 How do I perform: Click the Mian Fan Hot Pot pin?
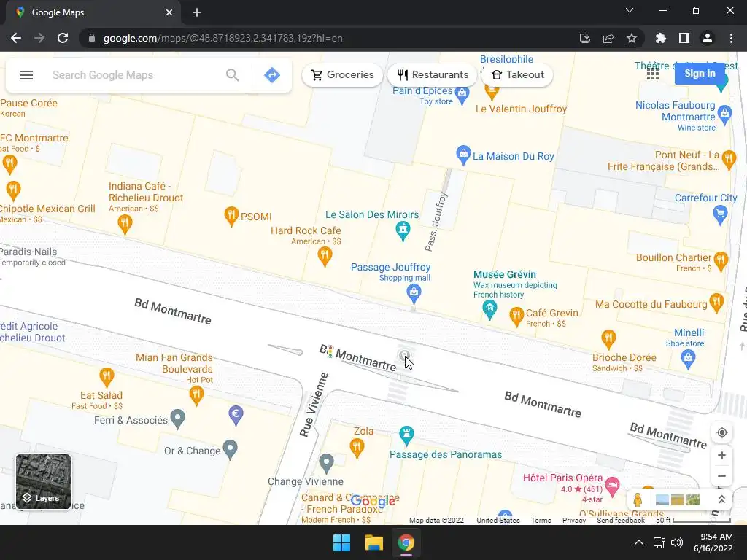coord(196,395)
